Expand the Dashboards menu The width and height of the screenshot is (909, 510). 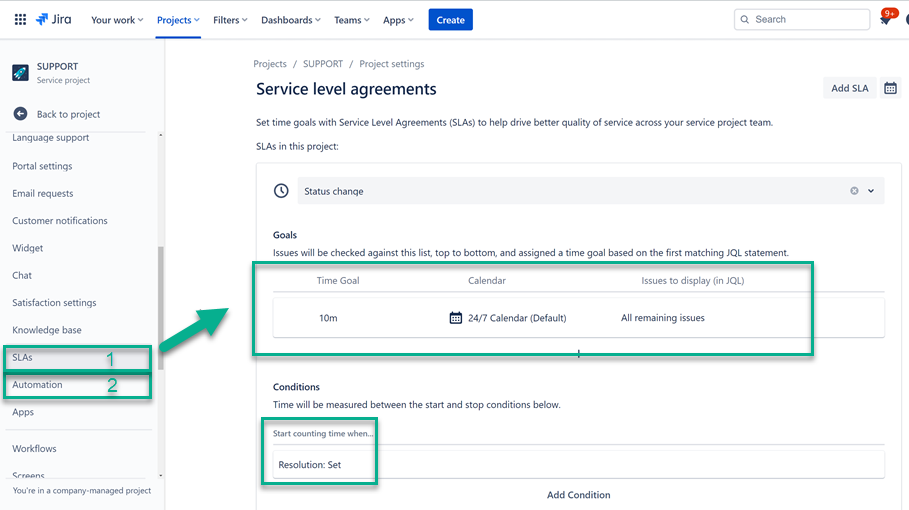click(290, 20)
